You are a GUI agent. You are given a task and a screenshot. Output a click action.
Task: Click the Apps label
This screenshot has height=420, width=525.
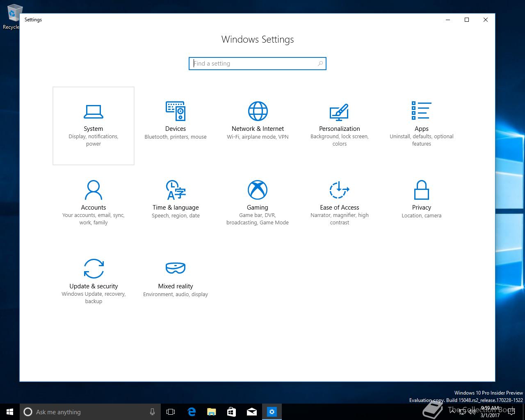[422, 129]
